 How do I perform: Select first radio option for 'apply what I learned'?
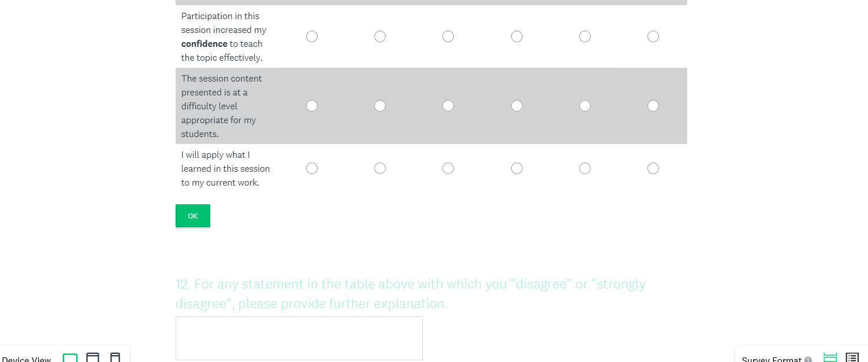(x=312, y=168)
